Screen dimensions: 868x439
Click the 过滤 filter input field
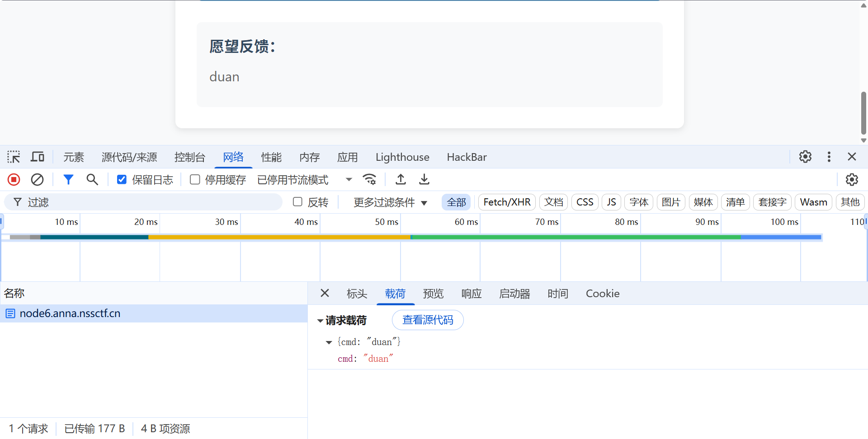(149, 202)
